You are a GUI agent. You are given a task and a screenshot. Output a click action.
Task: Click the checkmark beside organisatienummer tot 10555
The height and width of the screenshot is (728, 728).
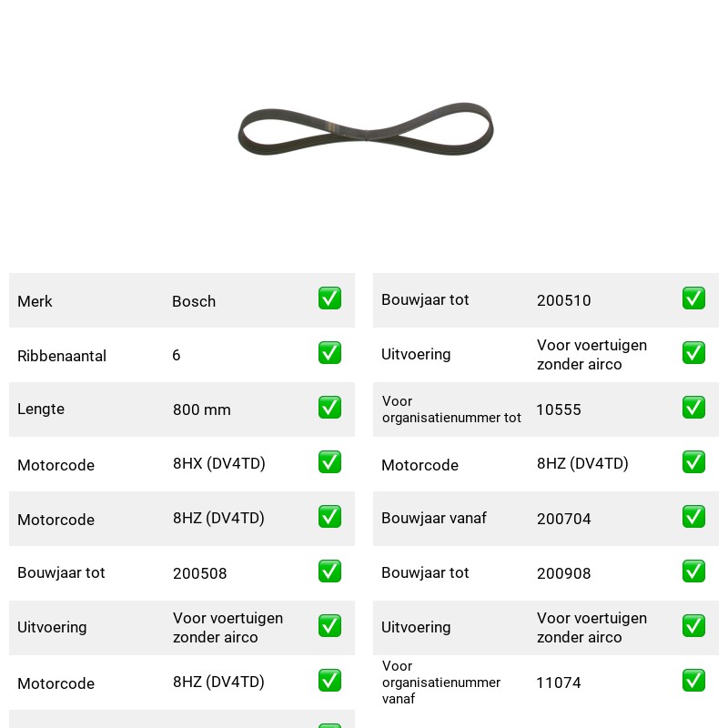click(x=693, y=407)
